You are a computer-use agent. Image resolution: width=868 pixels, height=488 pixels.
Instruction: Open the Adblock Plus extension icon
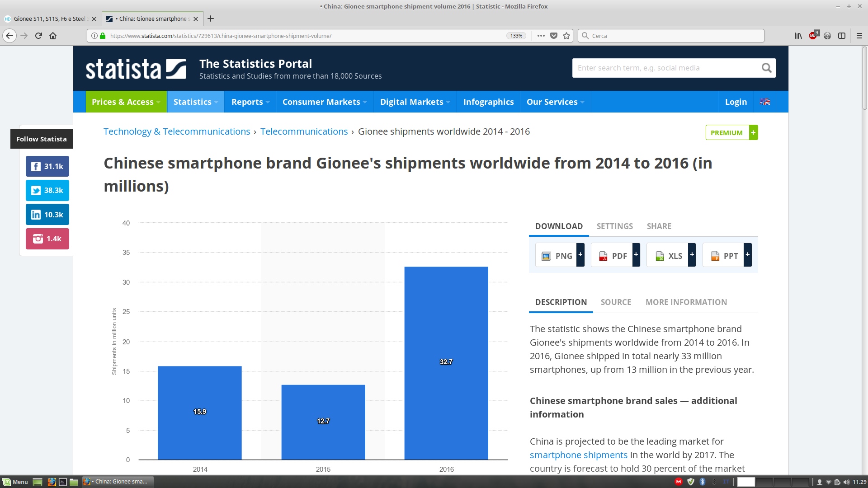tap(813, 35)
